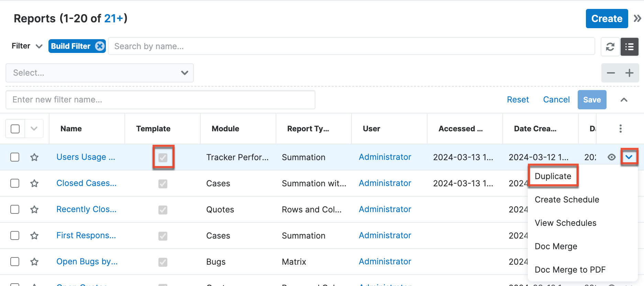Choose Duplicate from the actions menu

point(553,176)
